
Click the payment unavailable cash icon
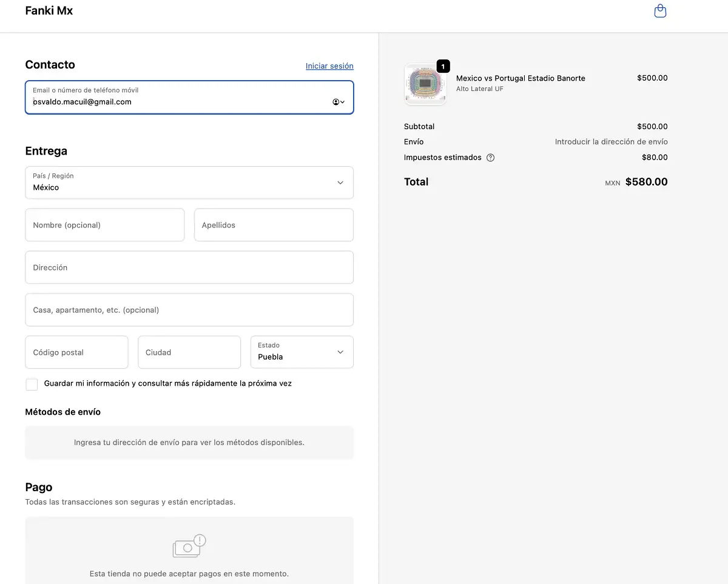pos(189,546)
